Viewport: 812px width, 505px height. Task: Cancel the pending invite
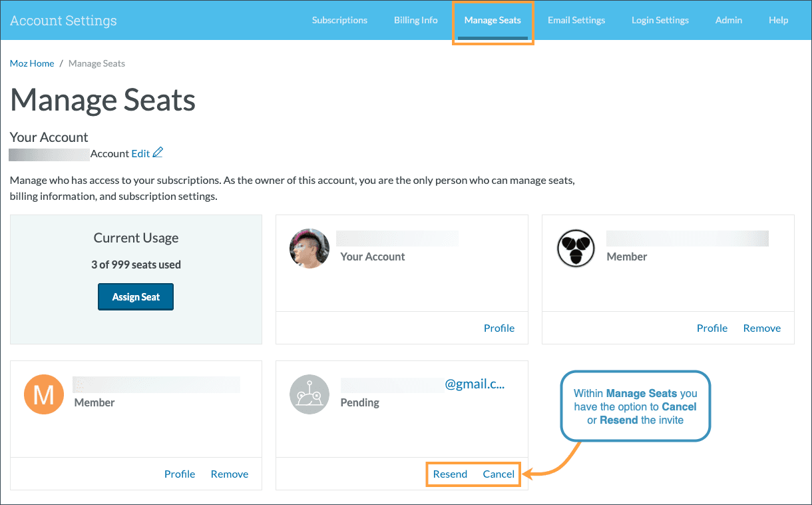[499, 474]
